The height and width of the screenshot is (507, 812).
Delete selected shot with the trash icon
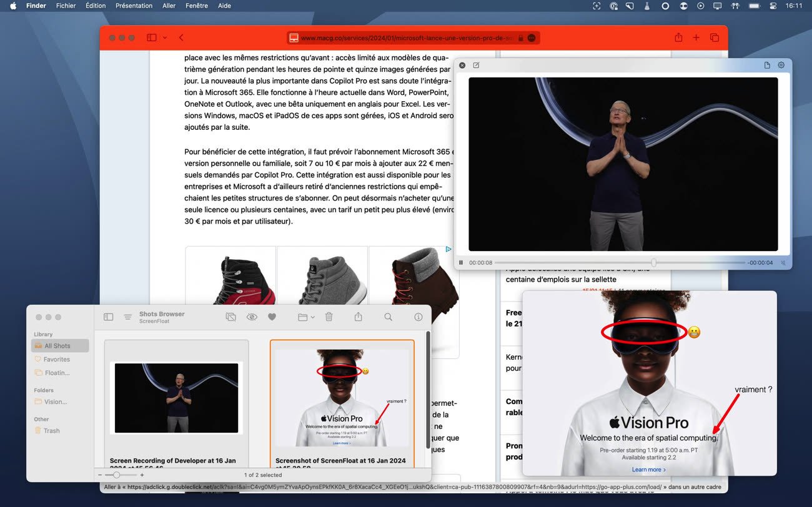click(329, 317)
